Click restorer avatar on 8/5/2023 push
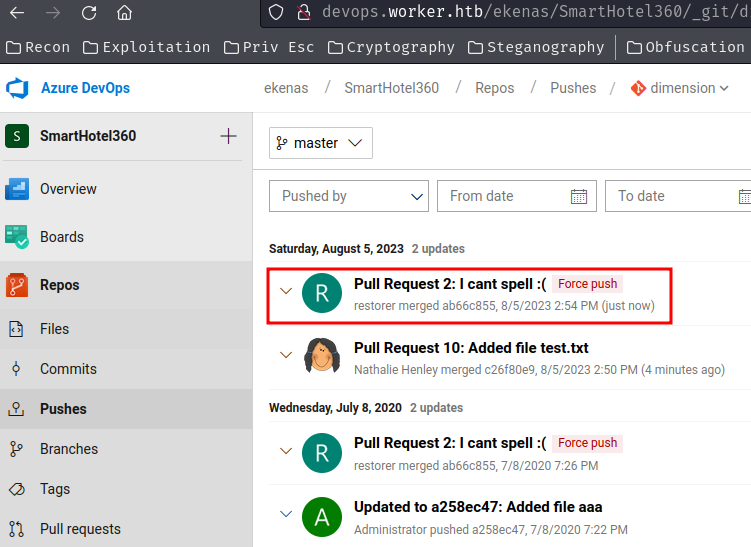 [x=322, y=293]
